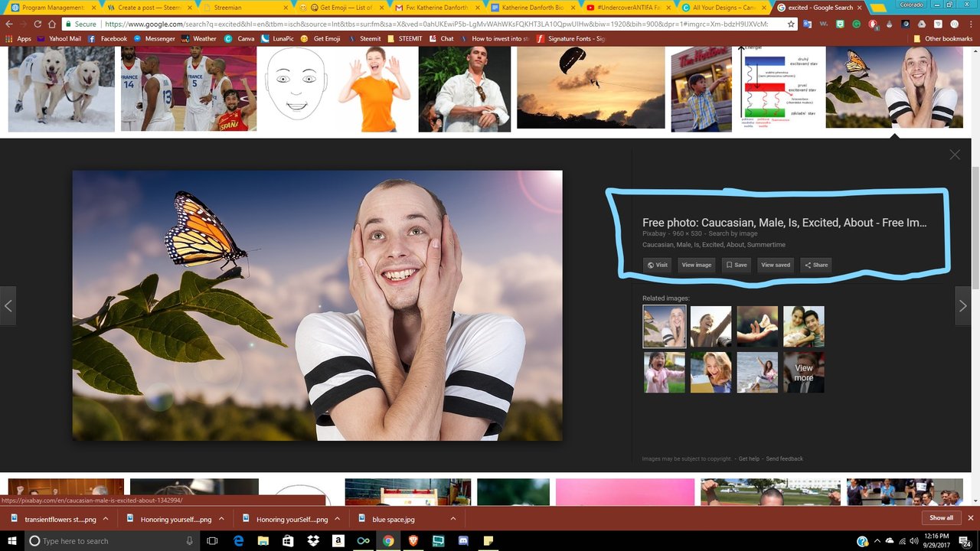Click the Visit button for the Pixabay photo
980x551 pixels.
click(656, 265)
